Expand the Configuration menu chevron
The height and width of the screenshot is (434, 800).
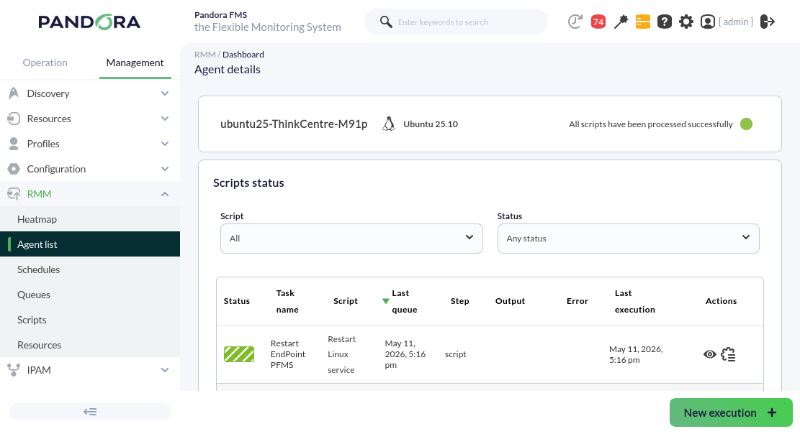[165, 169]
